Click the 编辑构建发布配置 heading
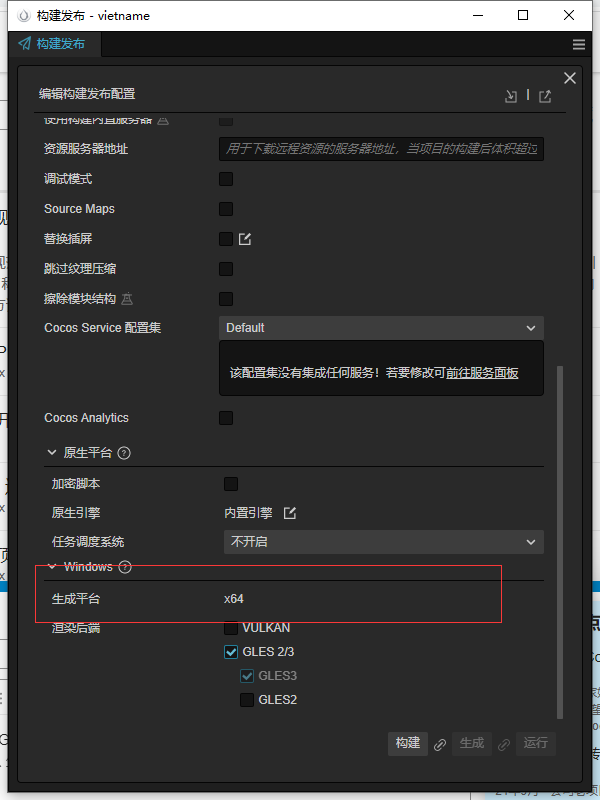This screenshot has width=600, height=800. pyautogui.click(x=87, y=94)
